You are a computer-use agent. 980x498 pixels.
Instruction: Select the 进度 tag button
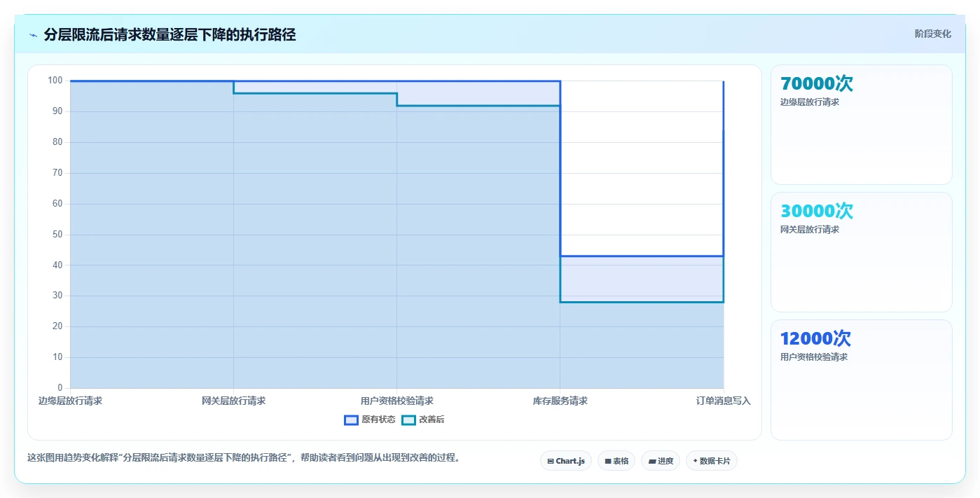pyautogui.click(x=661, y=461)
